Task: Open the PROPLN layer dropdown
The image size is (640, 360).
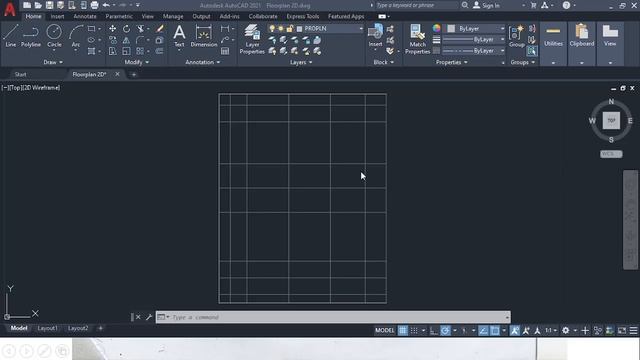Action: [x=361, y=29]
